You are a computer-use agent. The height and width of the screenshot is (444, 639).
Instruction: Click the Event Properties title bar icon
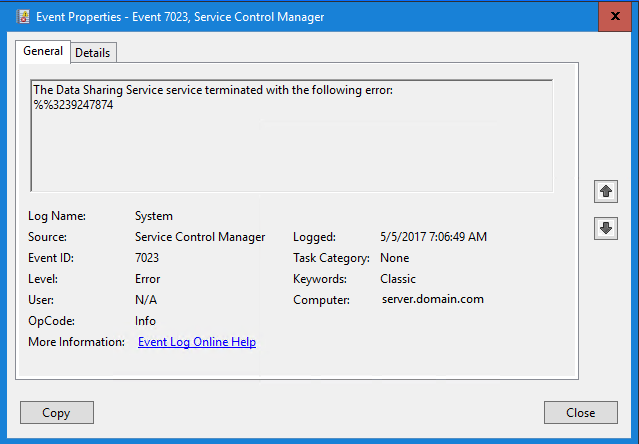[x=23, y=17]
